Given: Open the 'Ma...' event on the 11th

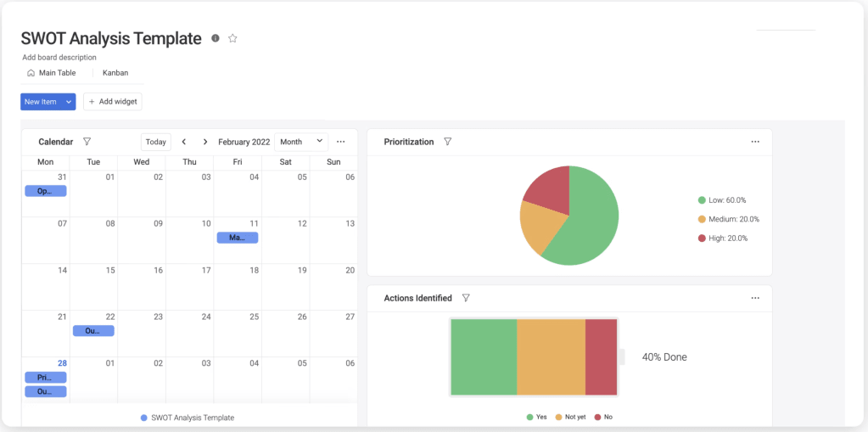Looking at the screenshot, I should [237, 238].
